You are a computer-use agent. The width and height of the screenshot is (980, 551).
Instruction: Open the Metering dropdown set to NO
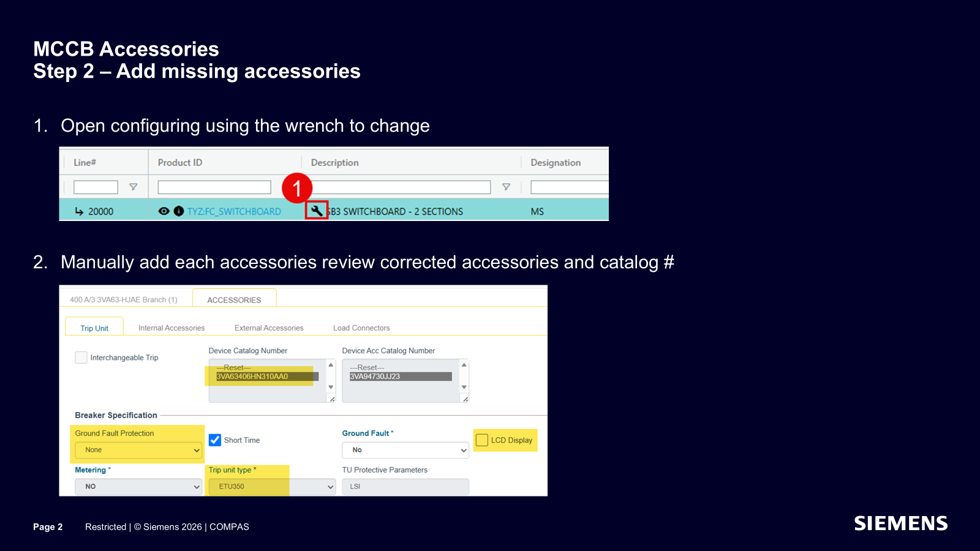pos(138,487)
